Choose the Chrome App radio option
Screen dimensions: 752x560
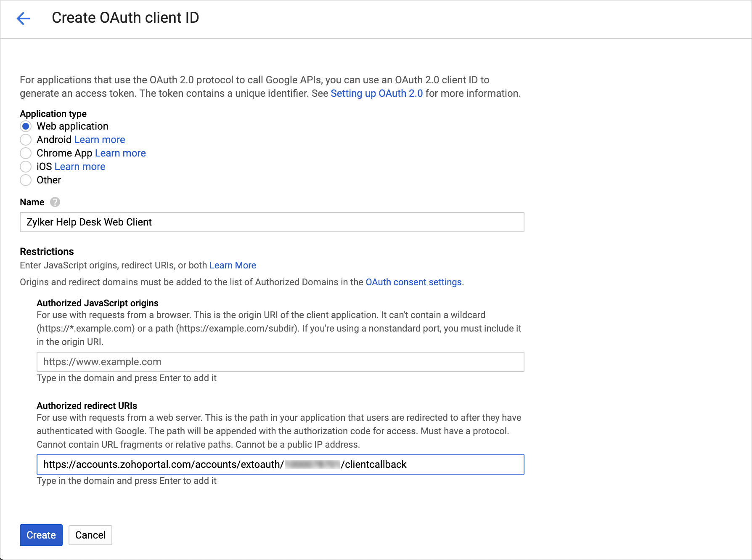coord(26,153)
